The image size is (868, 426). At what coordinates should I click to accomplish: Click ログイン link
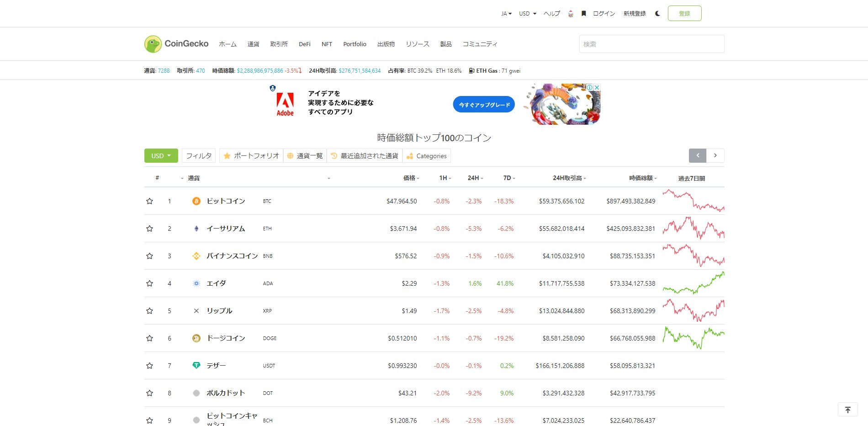click(604, 14)
